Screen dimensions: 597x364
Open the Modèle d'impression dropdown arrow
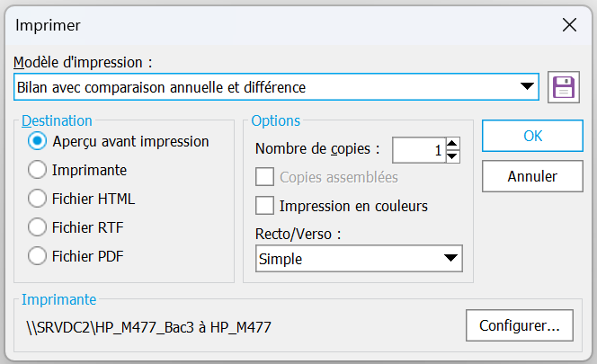(527, 87)
